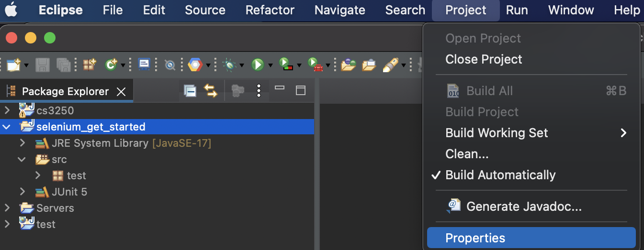
Task: Open the Apple menu
Action: pos(11,10)
